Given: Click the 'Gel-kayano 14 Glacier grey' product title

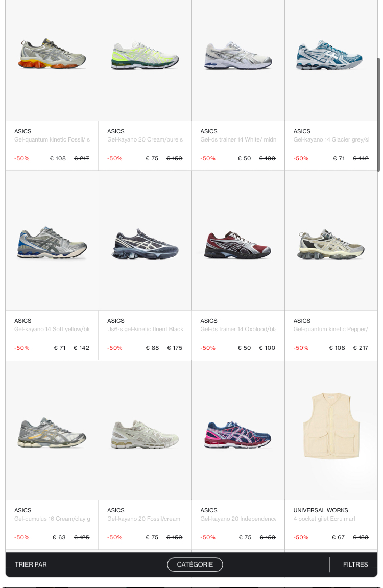Looking at the screenshot, I should (331, 139).
